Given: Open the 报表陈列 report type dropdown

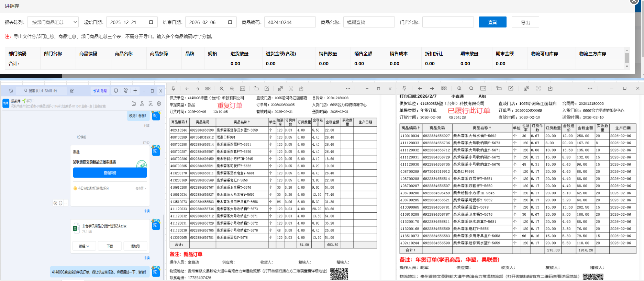Looking at the screenshot, I should point(53,22).
